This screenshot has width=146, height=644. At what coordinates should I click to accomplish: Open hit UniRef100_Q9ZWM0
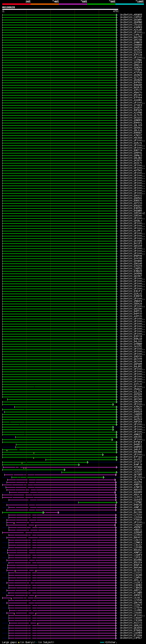[131, 20]
